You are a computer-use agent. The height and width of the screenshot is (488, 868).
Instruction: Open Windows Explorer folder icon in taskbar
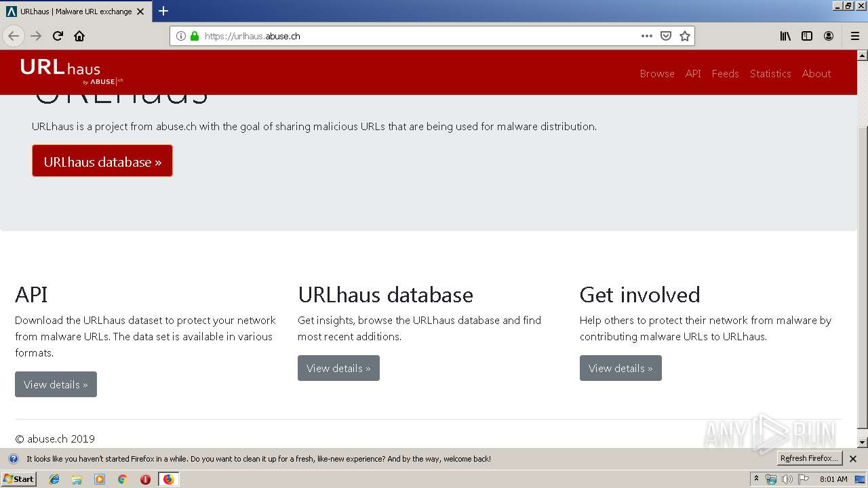click(77, 479)
